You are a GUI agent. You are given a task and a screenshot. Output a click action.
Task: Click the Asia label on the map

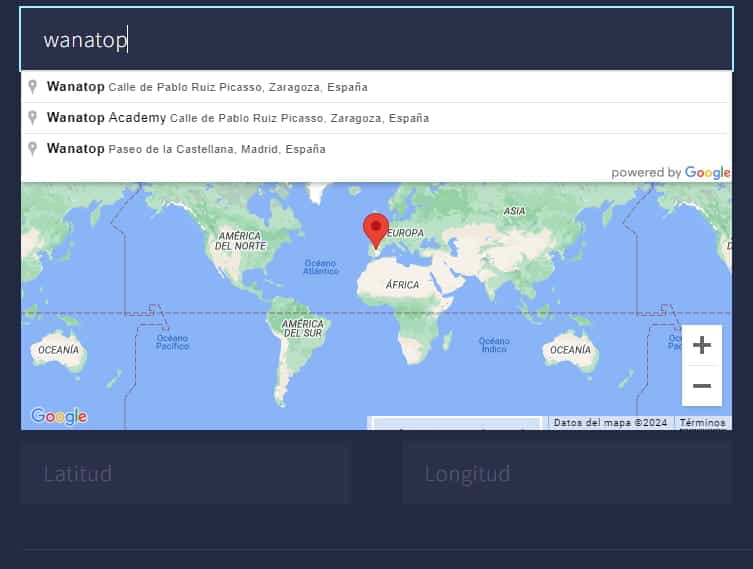tap(514, 211)
